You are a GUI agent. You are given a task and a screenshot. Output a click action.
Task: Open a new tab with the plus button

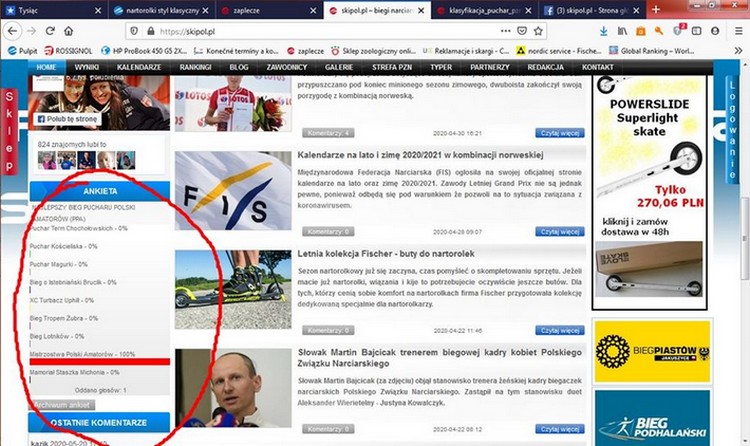click(x=656, y=10)
